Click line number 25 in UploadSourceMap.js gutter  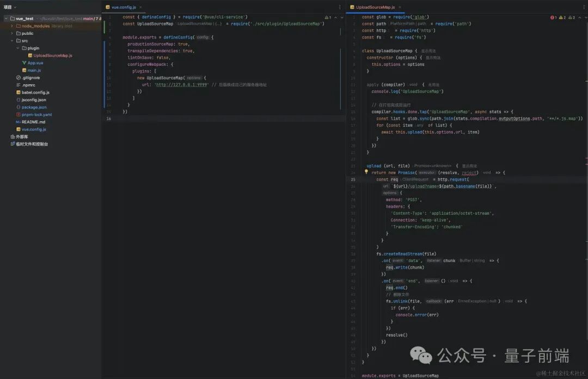coord(353,179)
